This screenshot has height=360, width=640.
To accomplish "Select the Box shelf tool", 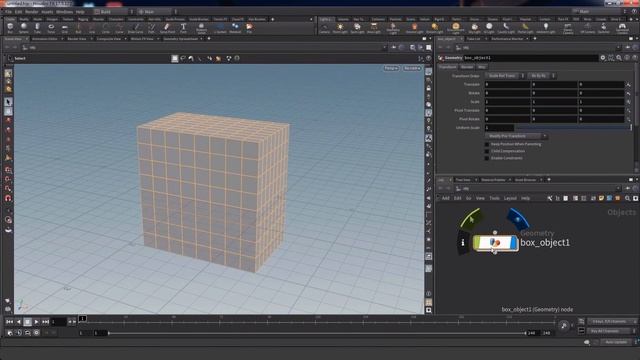I will tap(10, 28).
